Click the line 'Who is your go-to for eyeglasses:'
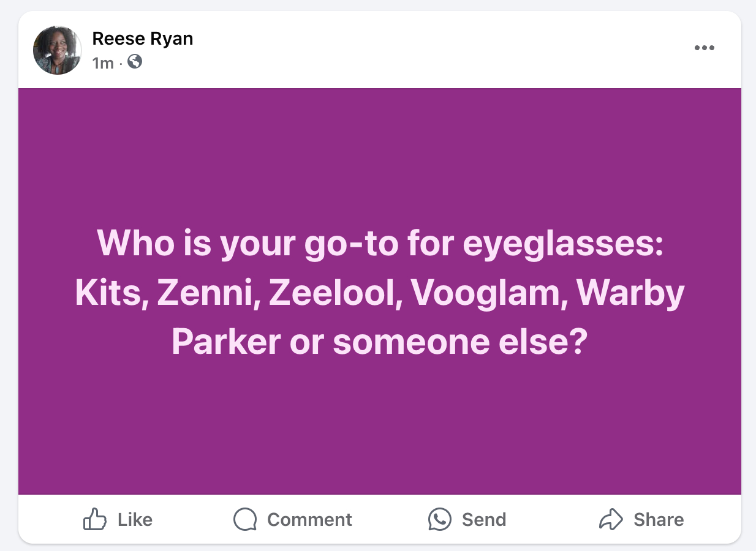756x551 pixels. pos(380,243)
